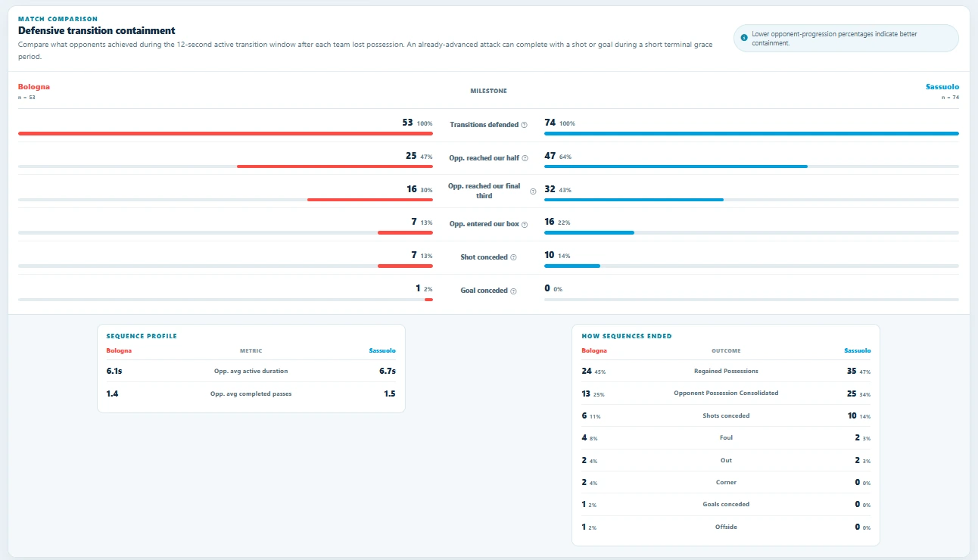This screenshot has width=978, height=560.
Task: Open the Shot conceded help icon
Action: tap(513, 257)
